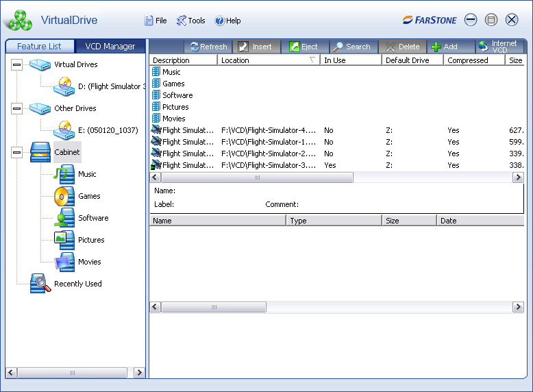
Task: Click the Delete toolbar button
Action: click(x=402, y=47)
